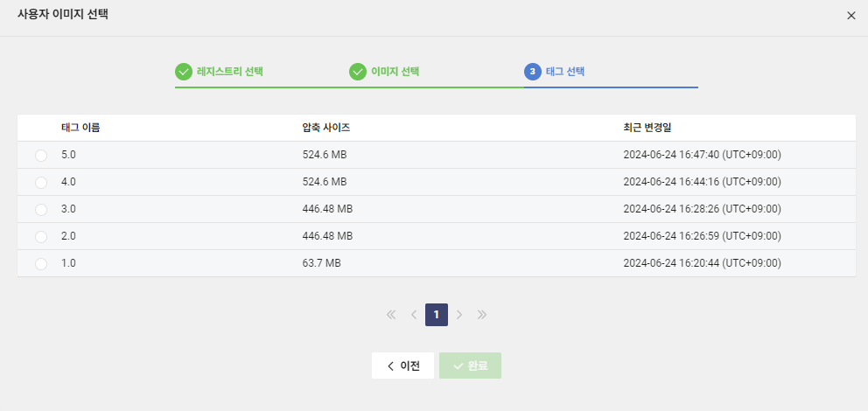868x411 pixels.
Task: Go to the previous page of tags
Action: [x=414, y=315]
